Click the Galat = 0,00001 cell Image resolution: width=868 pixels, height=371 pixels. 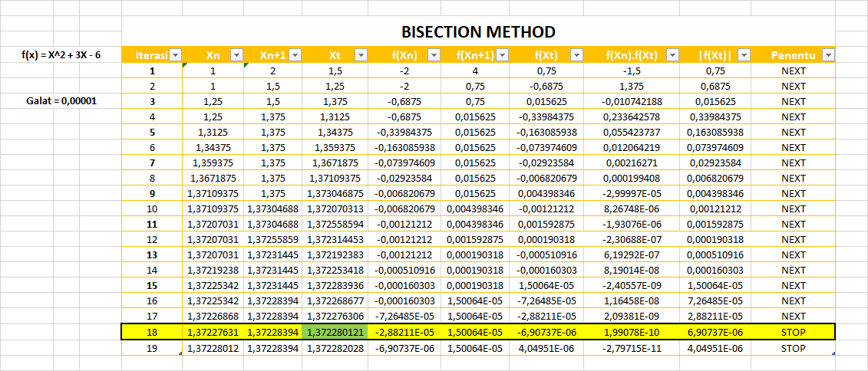pos(60,101)
